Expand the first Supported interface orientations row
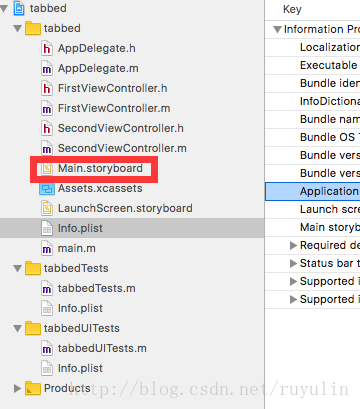 point(293,282)
